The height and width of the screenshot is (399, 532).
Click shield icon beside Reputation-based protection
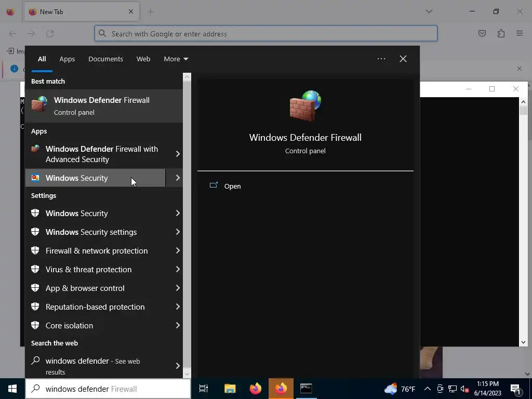click(35, 307)
